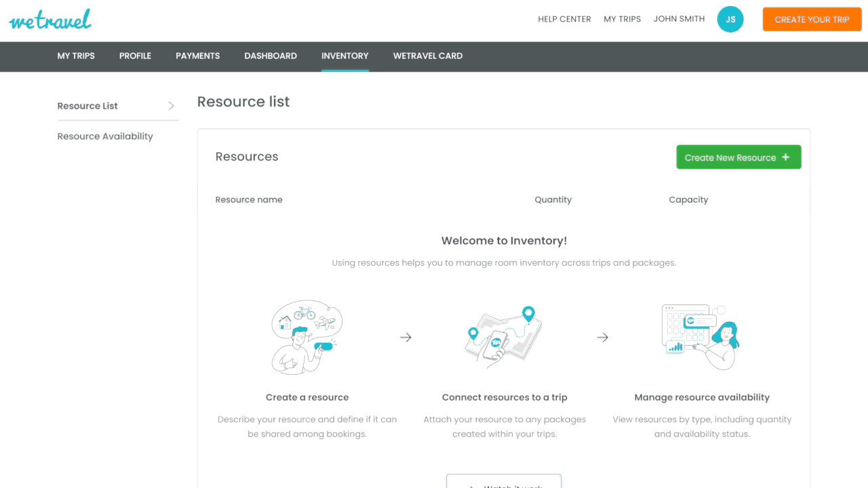Switch to the DASHBOARD tab
Screen dimensions: 868x488
click(x=271, y=56)
